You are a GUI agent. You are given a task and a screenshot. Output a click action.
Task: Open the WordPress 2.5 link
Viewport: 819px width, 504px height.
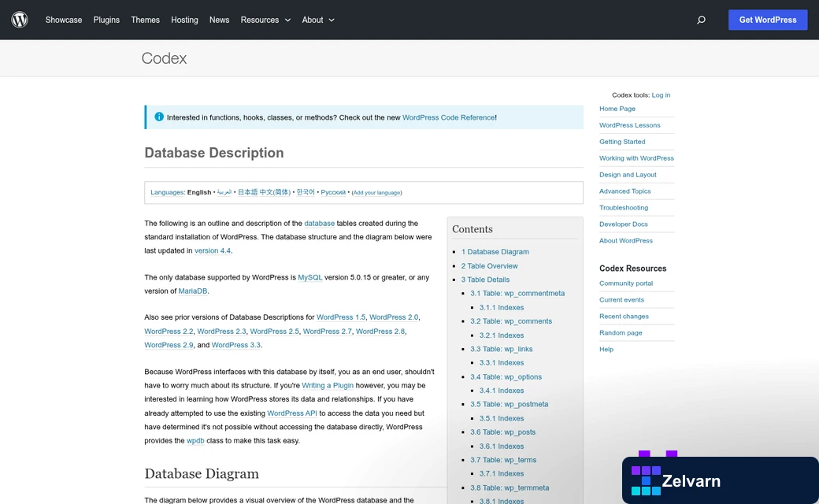[x=274, y=332]
